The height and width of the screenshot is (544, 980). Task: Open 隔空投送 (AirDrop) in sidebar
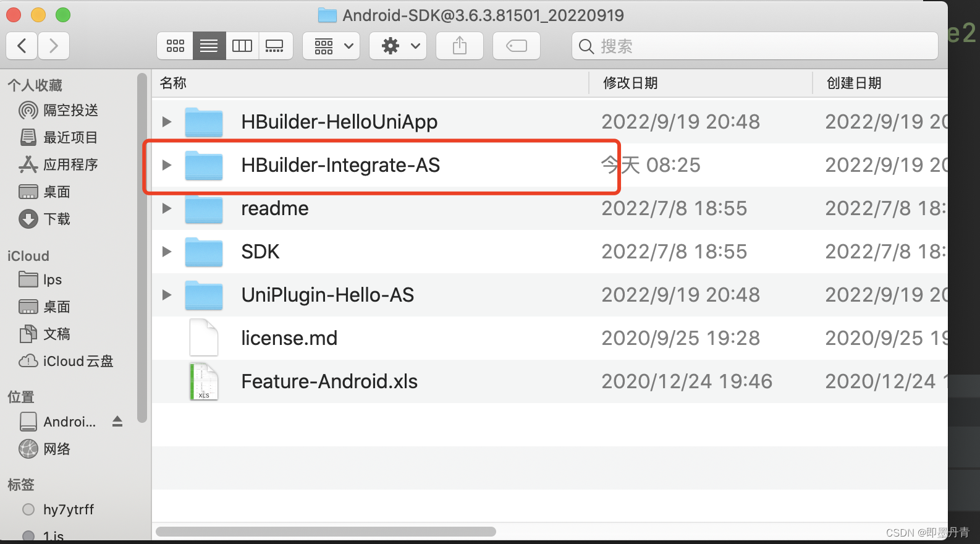[59, 110]
